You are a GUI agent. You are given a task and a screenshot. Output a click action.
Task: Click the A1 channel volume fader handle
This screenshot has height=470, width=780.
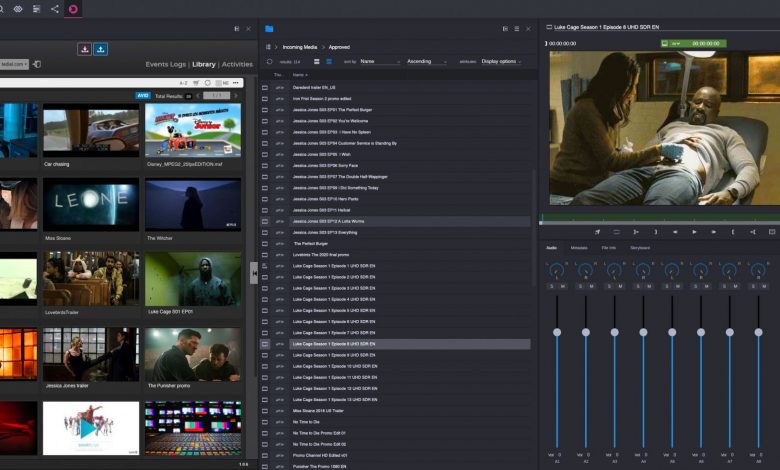click(557, 331)
